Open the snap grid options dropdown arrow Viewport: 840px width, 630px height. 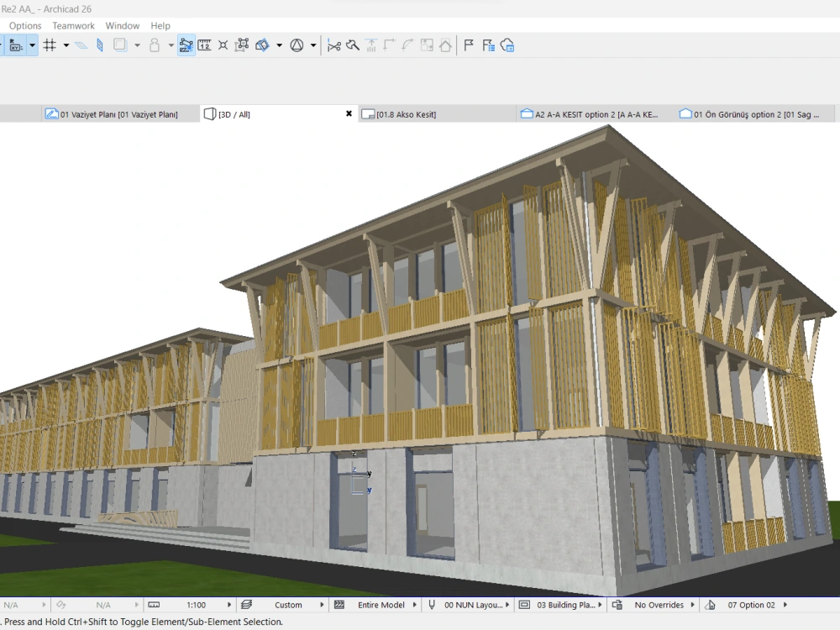tap(65, 45)
